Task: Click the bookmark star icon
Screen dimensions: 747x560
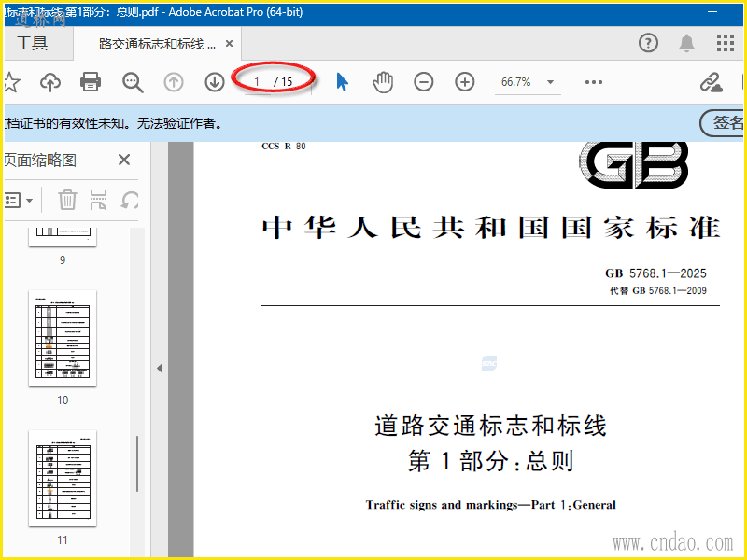Action: 11,82
